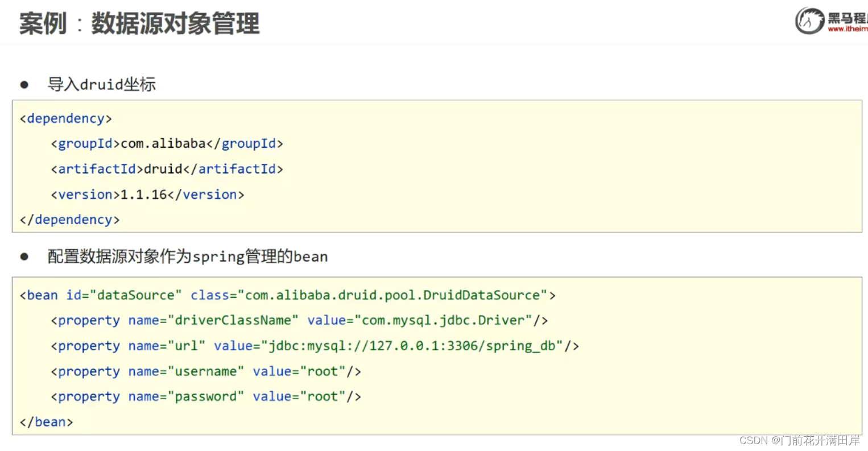The height and width of the screenshot is (451, 868).
Task: Click the closing </bean> tag line
Action: pos(46,422)
